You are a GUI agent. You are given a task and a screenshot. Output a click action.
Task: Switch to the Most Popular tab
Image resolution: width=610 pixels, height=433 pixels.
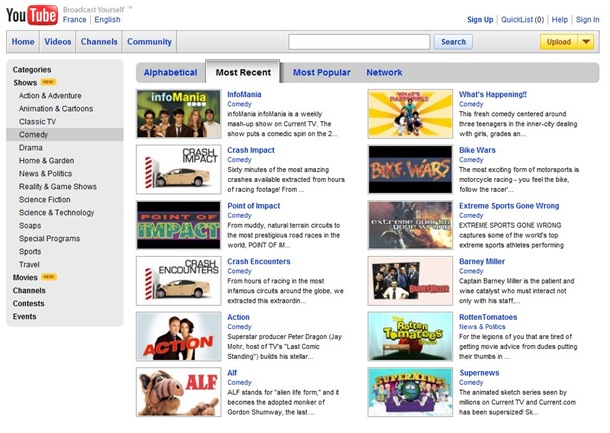322,72
